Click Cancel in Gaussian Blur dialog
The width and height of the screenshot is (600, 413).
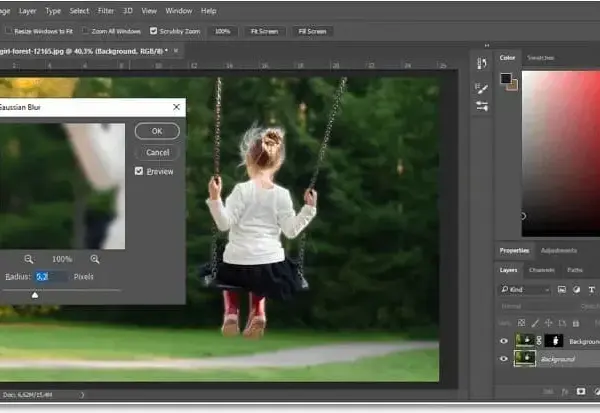[x=157, y=152]
